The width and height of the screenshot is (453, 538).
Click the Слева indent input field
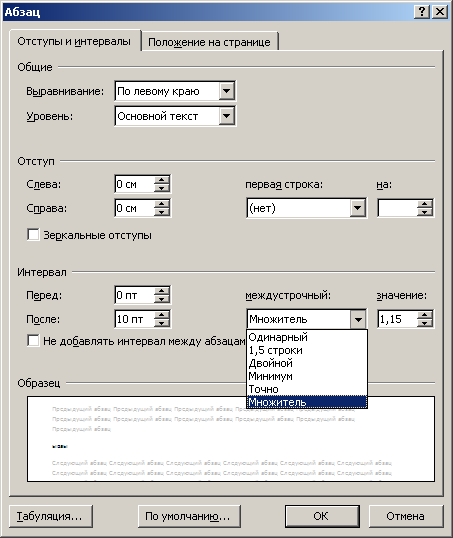pyautogui.click(x=135, y=184)
